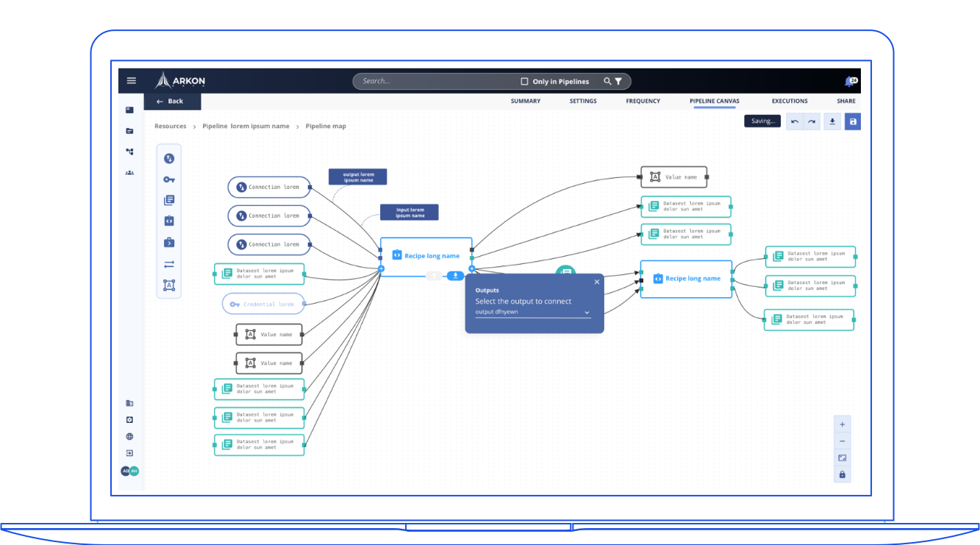Go to Resources breadcrumb
The width and height of the screenshot is (980, 545).
(x=171, y=127)
